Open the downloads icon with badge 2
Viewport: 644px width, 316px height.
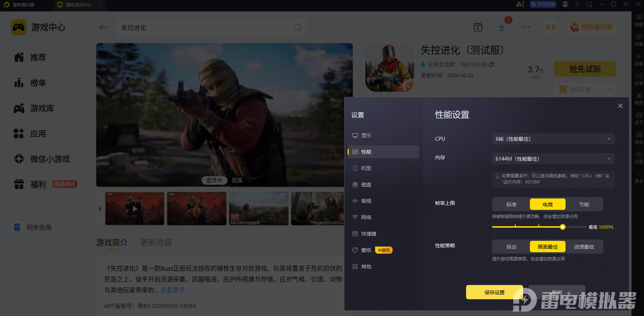tap(502, 27)
